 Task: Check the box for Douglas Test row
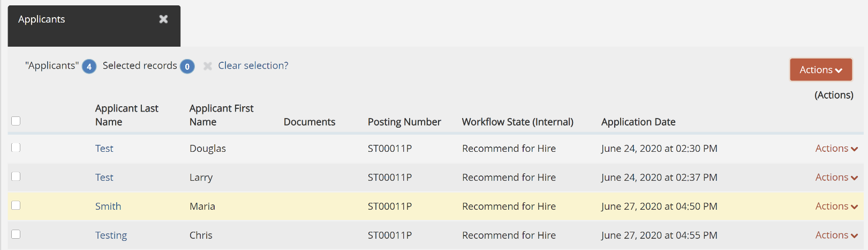coord(16,148)
